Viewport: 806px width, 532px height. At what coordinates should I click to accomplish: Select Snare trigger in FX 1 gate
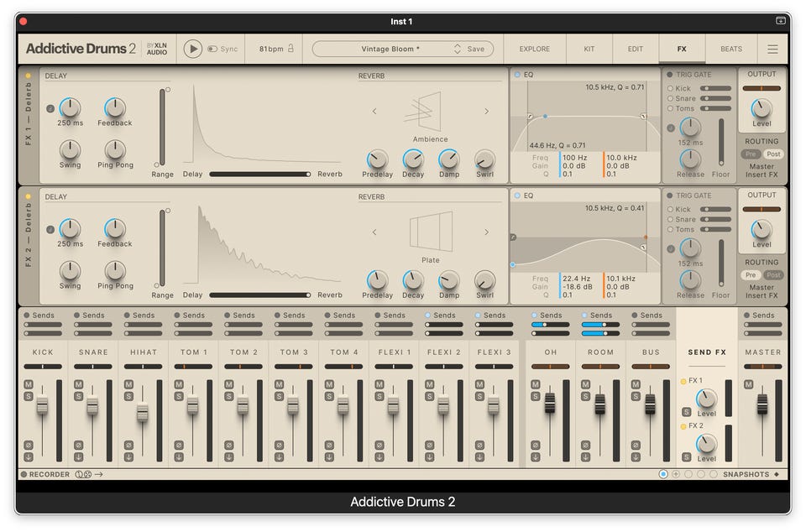670,98
